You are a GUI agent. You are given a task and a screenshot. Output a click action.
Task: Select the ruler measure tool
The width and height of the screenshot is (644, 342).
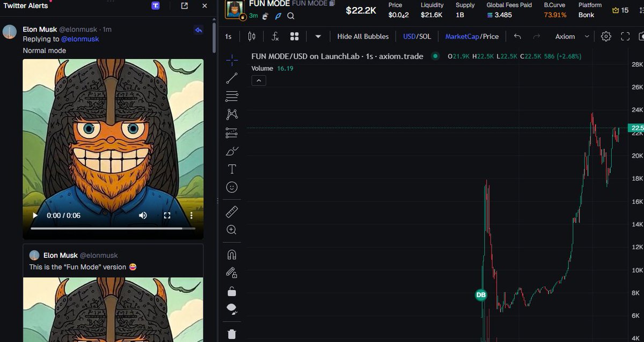click(232, 212)
